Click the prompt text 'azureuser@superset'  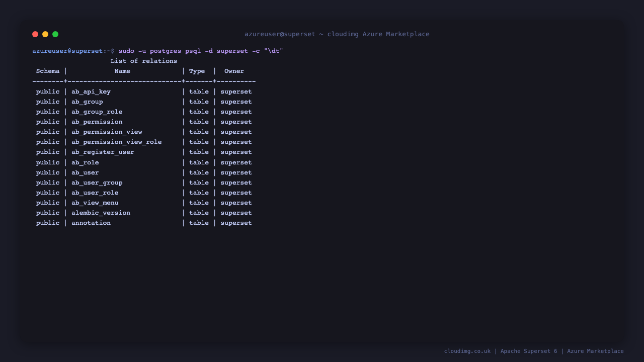click(67, 51)
